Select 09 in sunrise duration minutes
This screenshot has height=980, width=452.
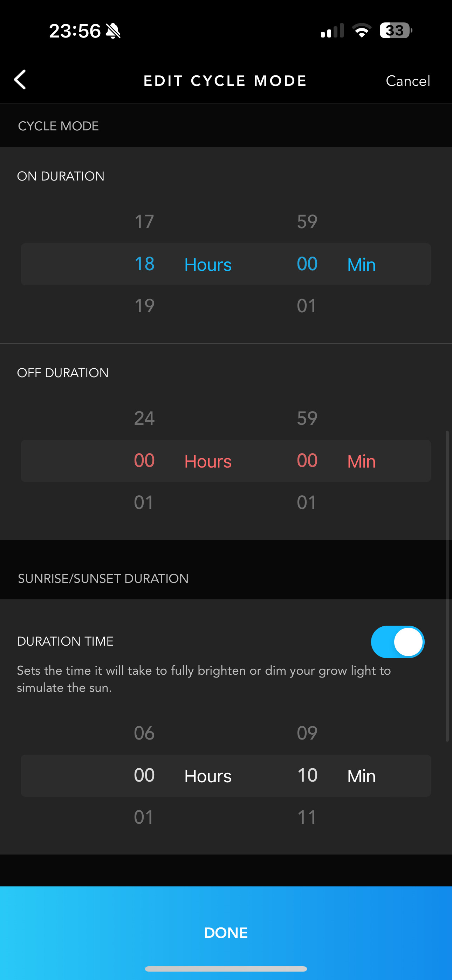(x=307, y=733)
